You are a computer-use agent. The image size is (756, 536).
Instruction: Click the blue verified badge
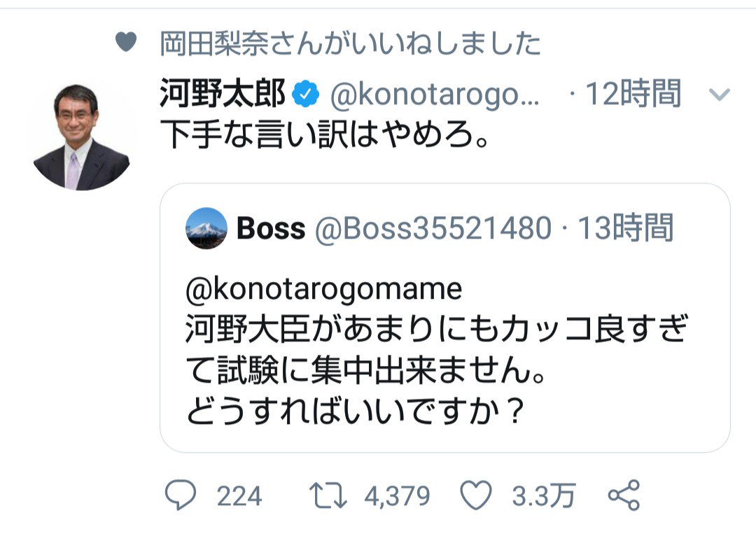point(305,94)
